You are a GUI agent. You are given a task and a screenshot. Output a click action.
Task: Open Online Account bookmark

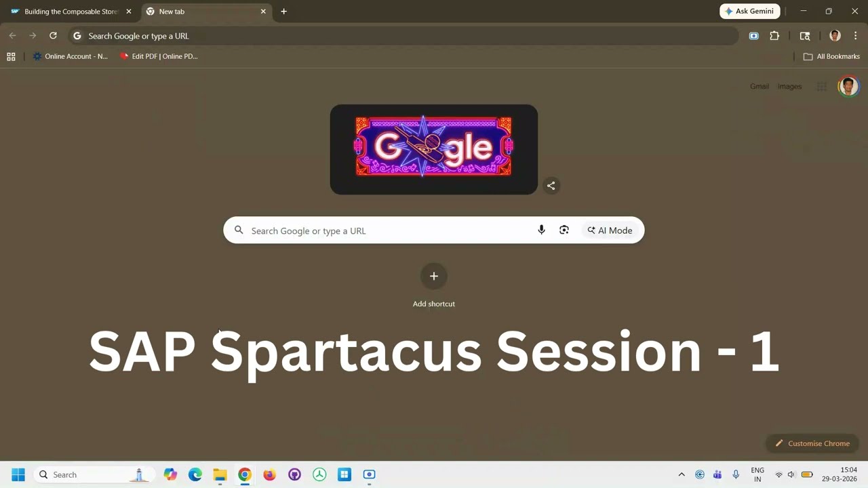[x=71, y=56]
